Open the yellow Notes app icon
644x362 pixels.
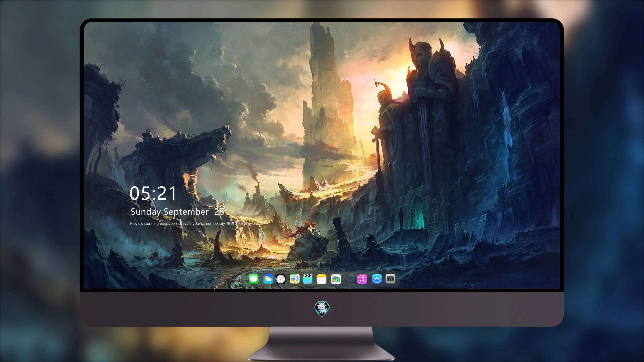point(321,279)
